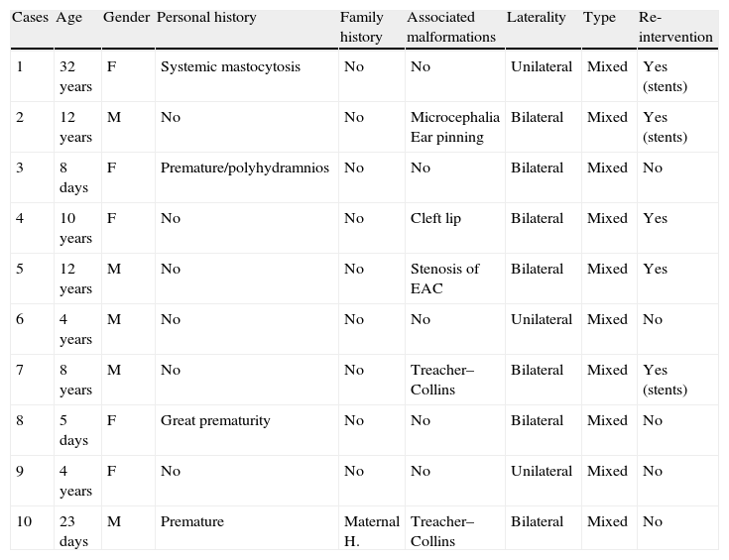Click the Family history header
Viewport: 729px width, 560px height.
pyautogui.click(x=361, y=27)
